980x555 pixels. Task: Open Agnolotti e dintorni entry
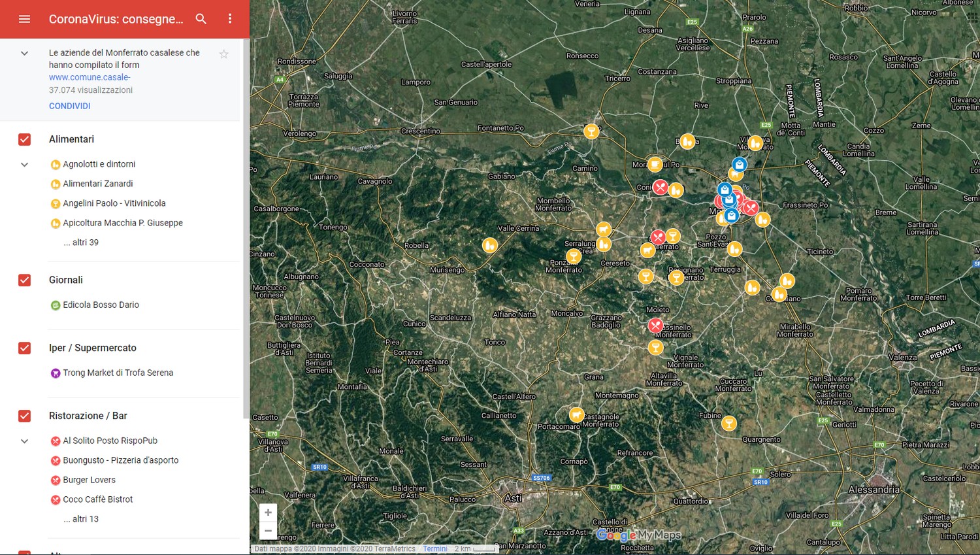[99, 164]
